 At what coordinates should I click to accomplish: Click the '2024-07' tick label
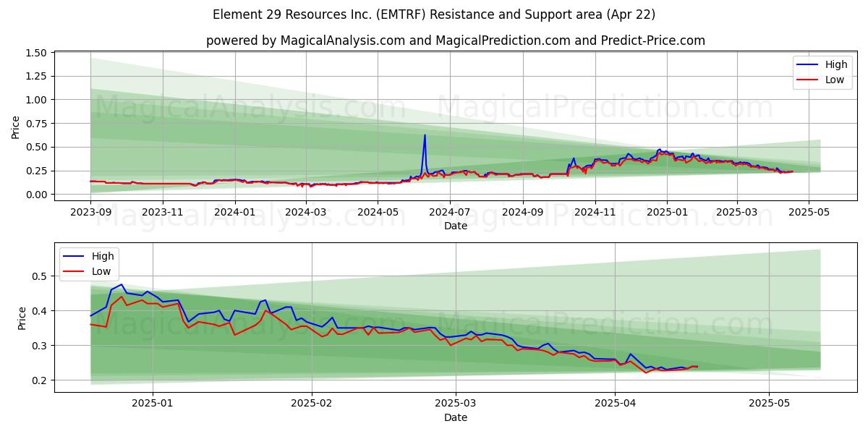click(449, 213)
